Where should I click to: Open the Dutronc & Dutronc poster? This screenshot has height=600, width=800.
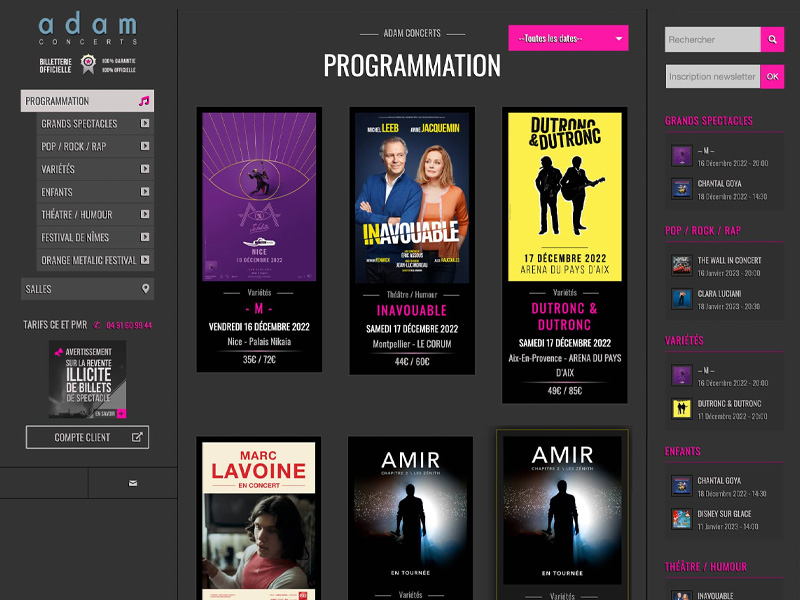(x=564, y=195)
